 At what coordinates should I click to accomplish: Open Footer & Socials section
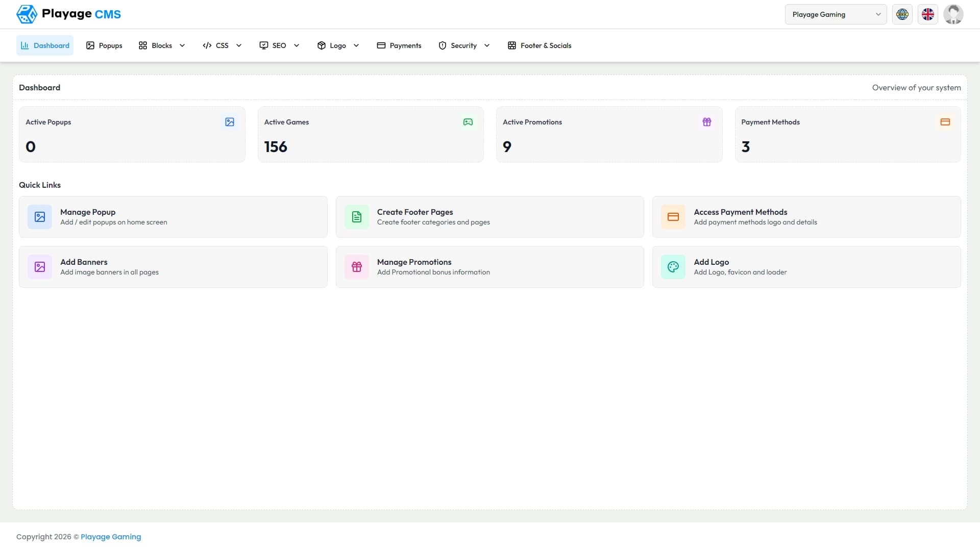pyautogui.click(x=540, y=45)
